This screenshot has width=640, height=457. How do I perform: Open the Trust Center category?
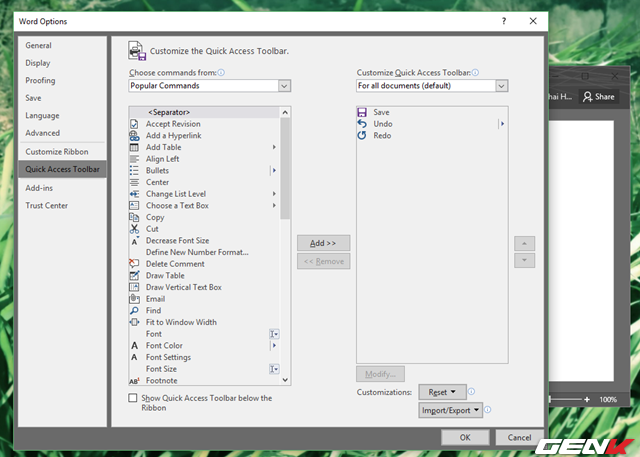[62, 206]
